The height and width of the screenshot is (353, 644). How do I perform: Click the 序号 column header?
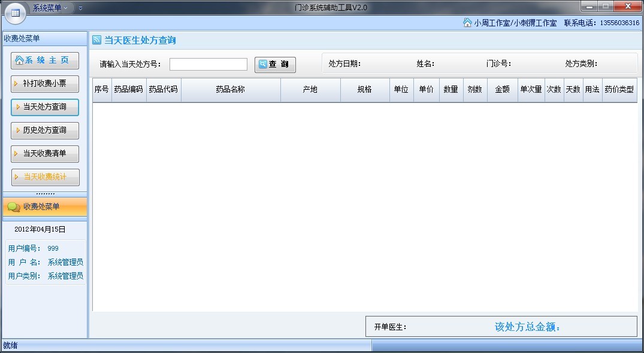tap(102, 89)
